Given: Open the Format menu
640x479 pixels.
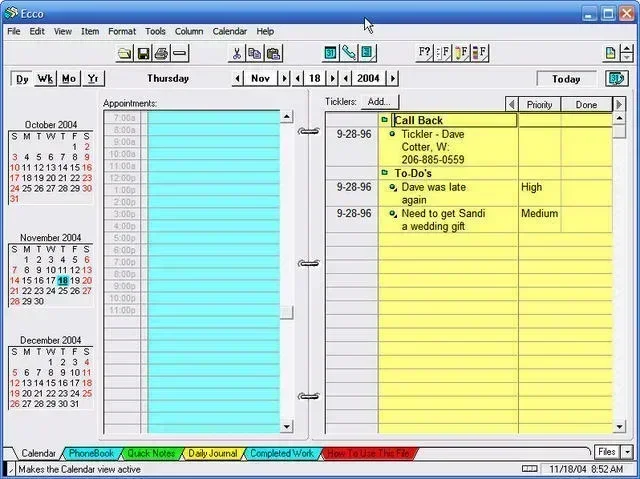Looking at the screenshot, I should 122,31.
